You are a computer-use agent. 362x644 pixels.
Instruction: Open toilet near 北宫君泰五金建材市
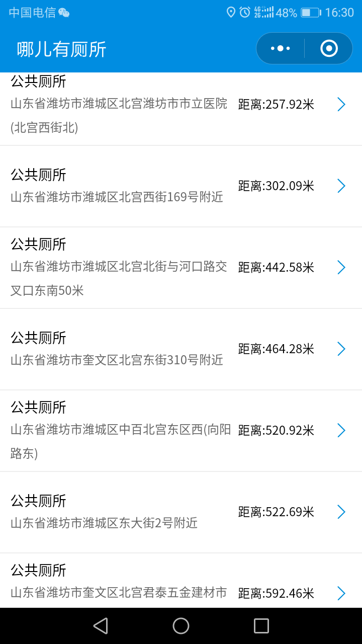181,581
